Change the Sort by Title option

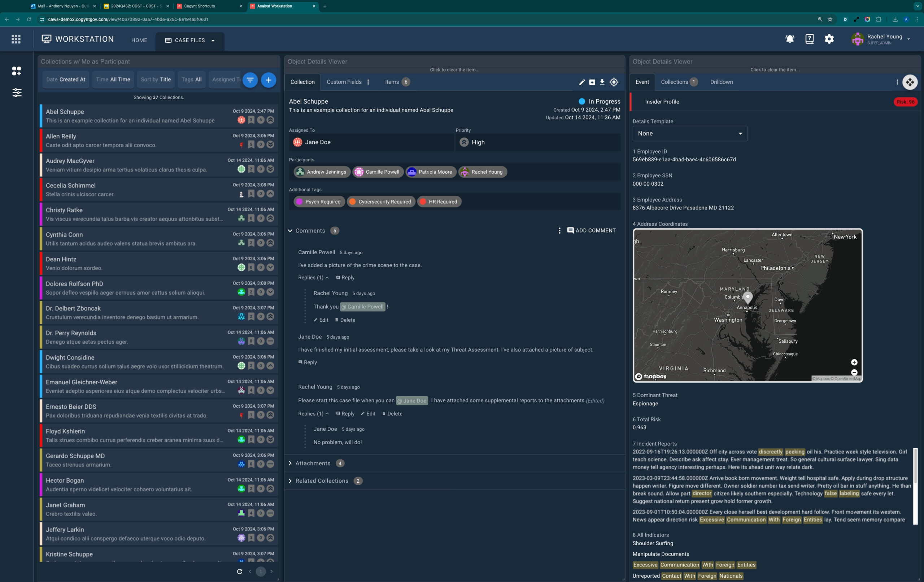coord(156,79)
